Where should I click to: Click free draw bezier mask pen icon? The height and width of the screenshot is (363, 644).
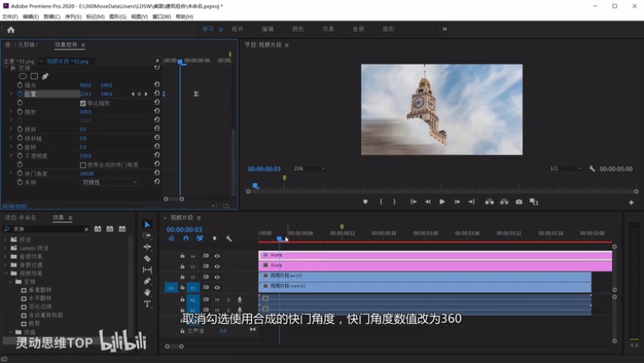[x=45, y=76]
